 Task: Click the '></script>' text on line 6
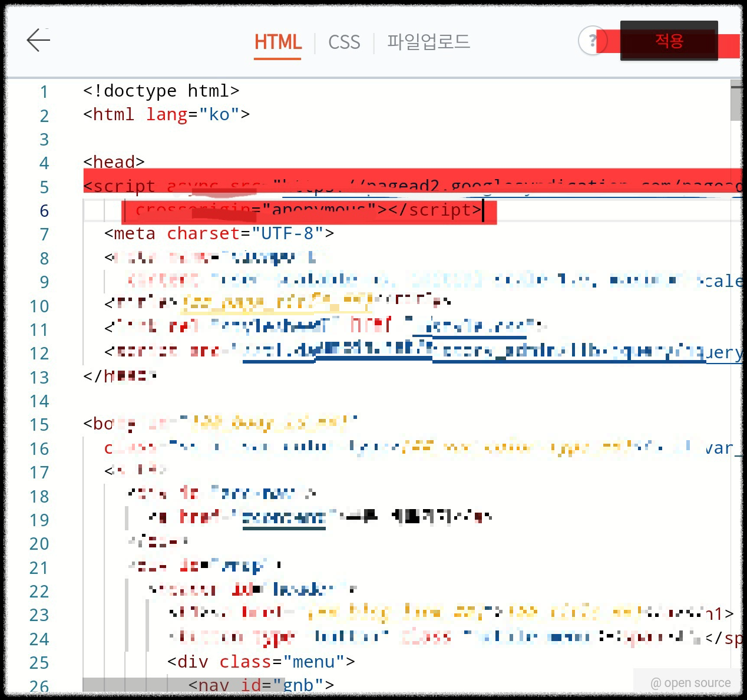[x=429, y=210]
